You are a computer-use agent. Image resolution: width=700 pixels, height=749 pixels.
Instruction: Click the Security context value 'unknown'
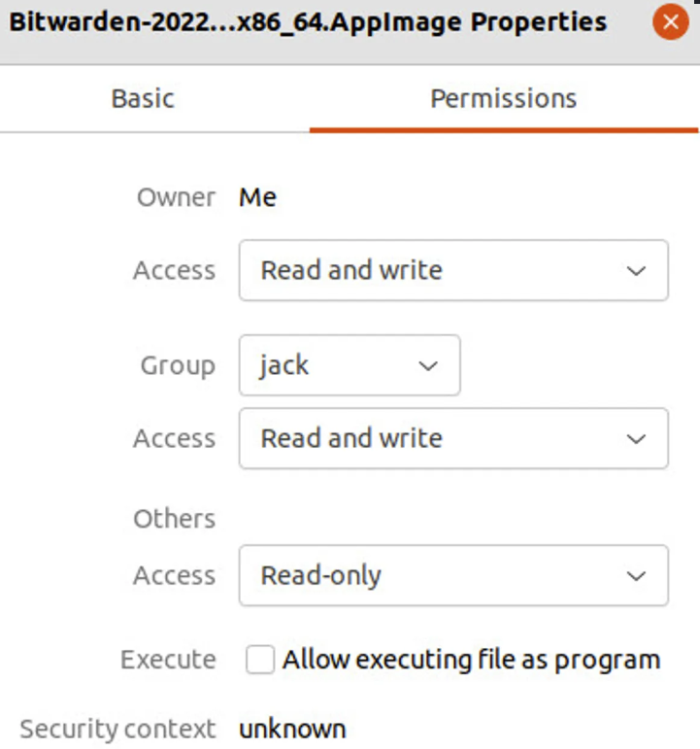click(x=292, y=729)
